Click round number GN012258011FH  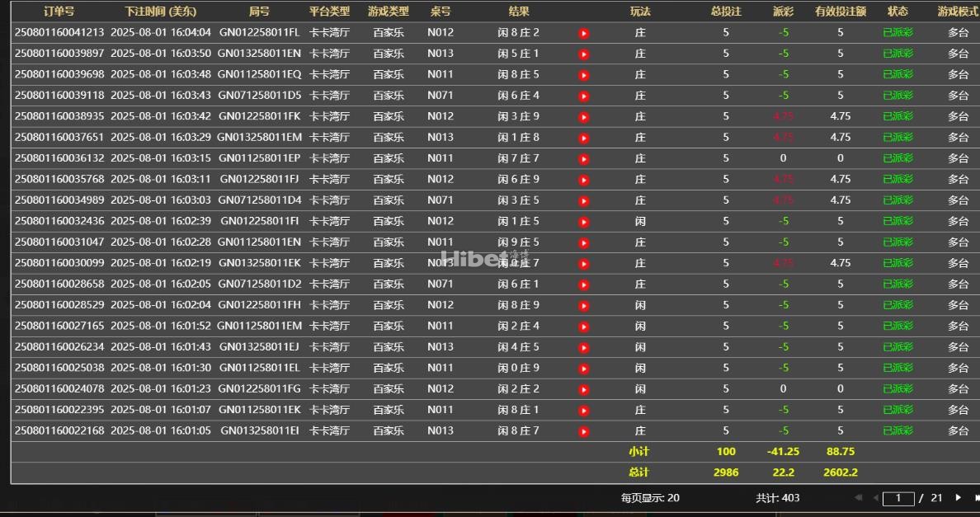point(260,305)
